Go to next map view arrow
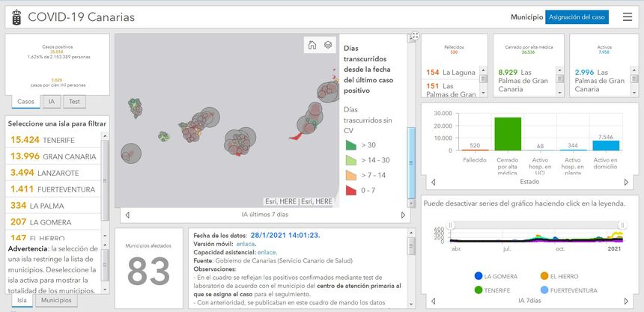The height and width of the screenshot is (312, 644). point(403,215)
